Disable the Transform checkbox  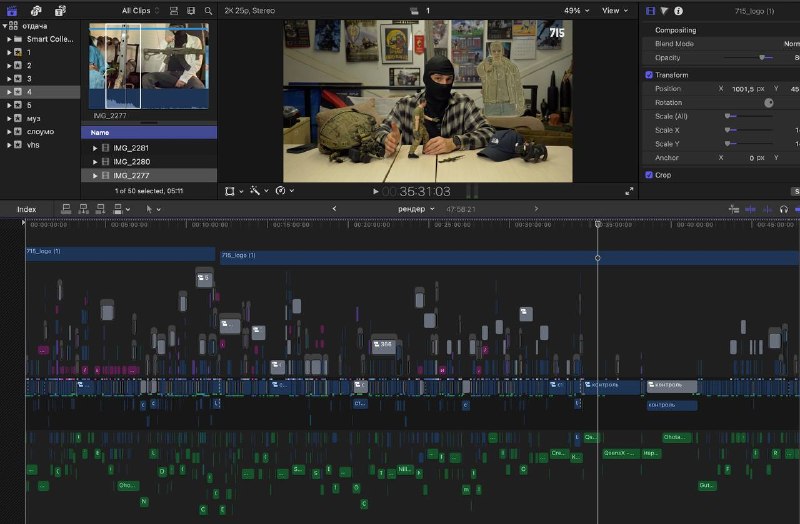649,75
